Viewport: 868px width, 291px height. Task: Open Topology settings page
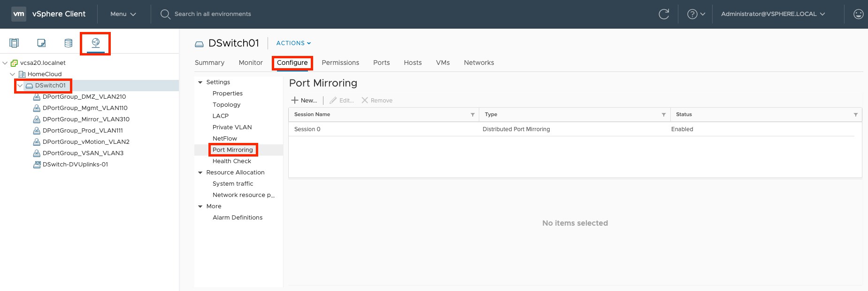226,105
